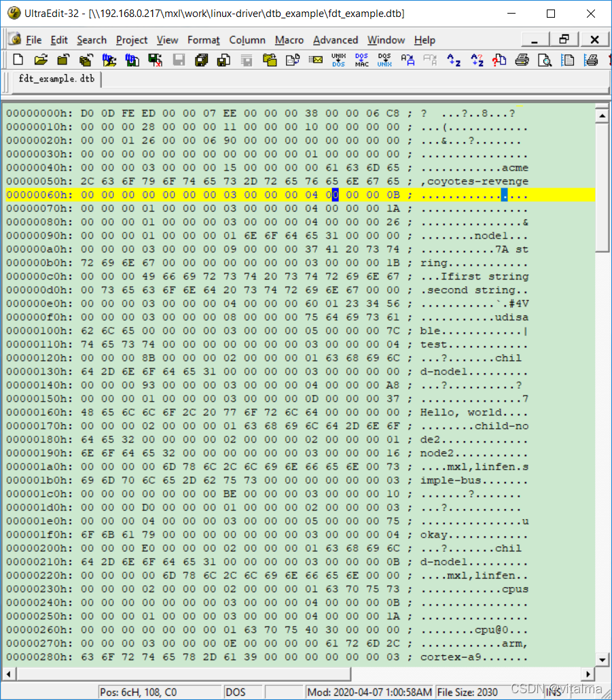Open the Edit menu
Screen dimensions: 612x700
coord(59,40)
